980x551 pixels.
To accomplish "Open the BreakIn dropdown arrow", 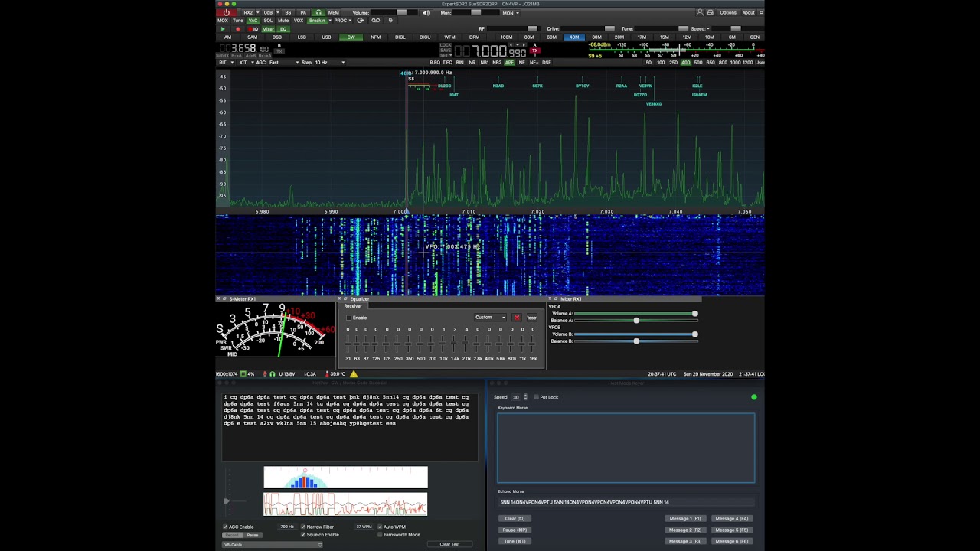I will point(330,21).
